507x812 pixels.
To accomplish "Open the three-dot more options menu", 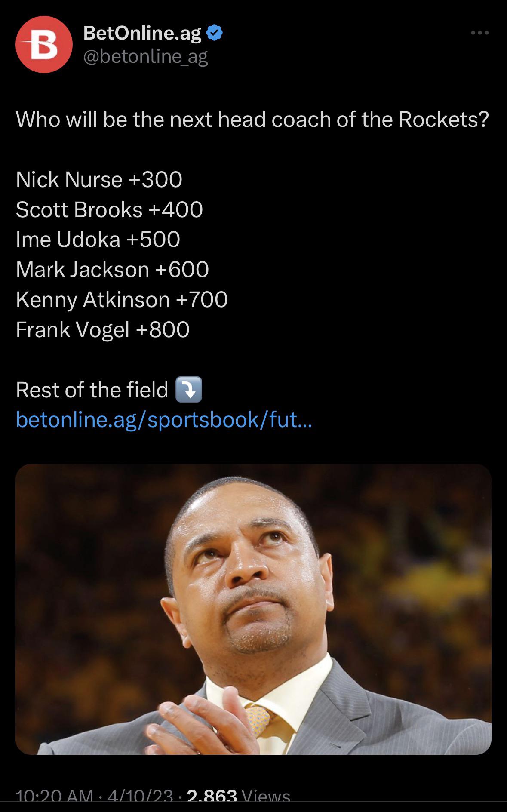I will click(x=479, y=33).
